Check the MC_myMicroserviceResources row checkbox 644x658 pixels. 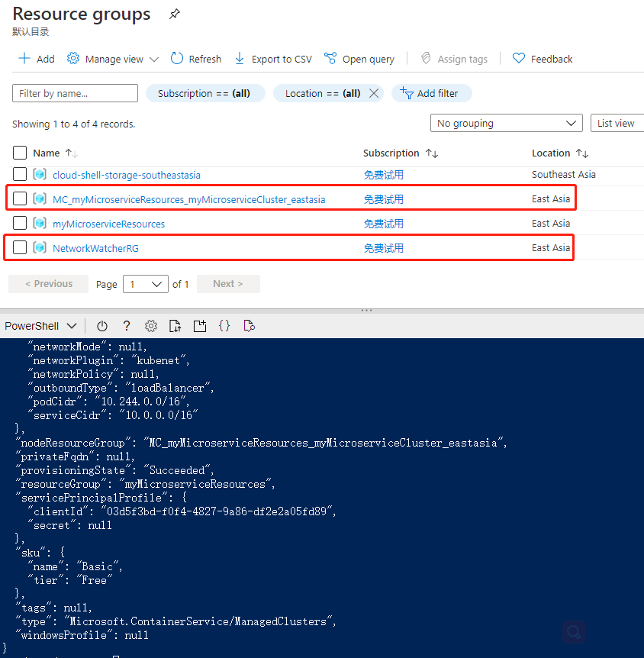pos(20,198)
